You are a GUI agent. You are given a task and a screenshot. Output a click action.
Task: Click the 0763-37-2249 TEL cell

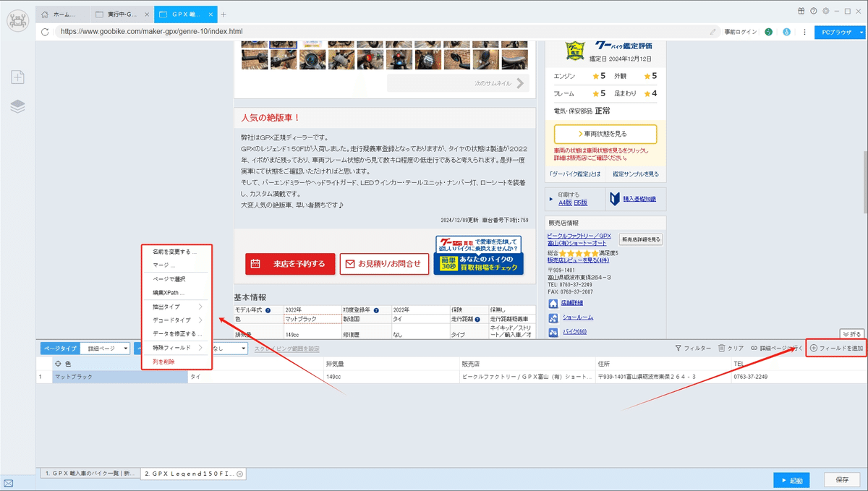click(797, 377)
